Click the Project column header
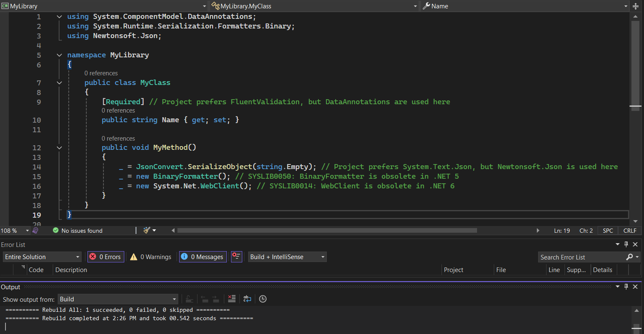Image resolution: width=644 pixels, height=334 pixels. click(x=454, y=270)
